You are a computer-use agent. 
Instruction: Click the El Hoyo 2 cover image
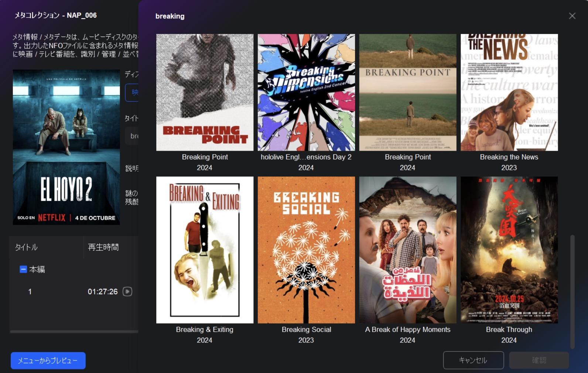pos(66,147)
